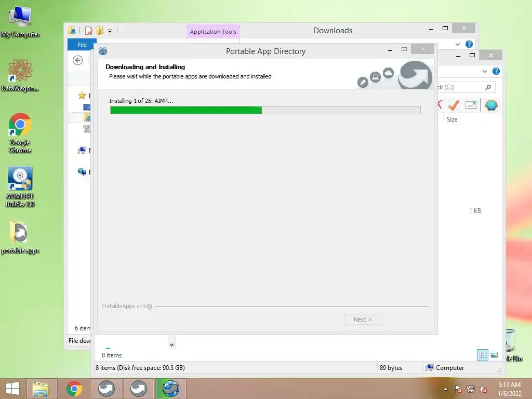This screenshot has width=532, height=399.
Task: Expand the dropdown arrow above 8 items
Action: [171, 345]
